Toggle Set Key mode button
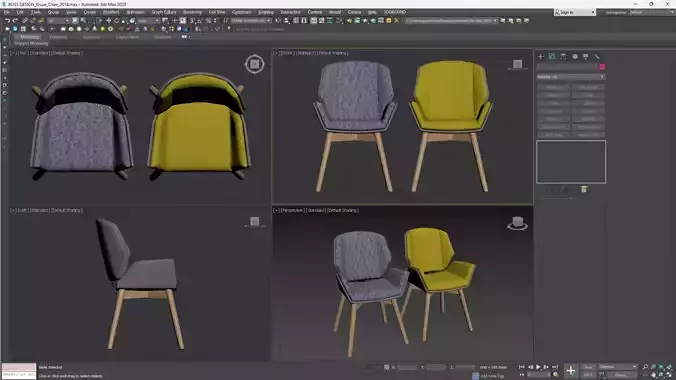 pyautogui.click(x=588, y=375)
